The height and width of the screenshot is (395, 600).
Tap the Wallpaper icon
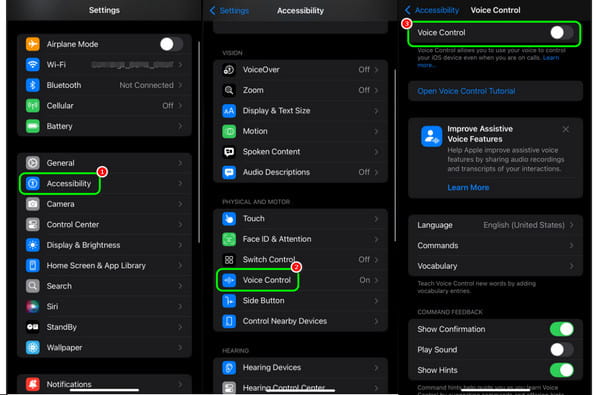tap(33, 348)
